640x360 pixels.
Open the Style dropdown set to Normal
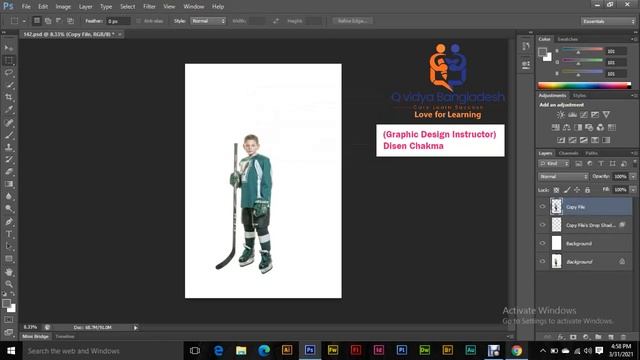pos(208,21)
